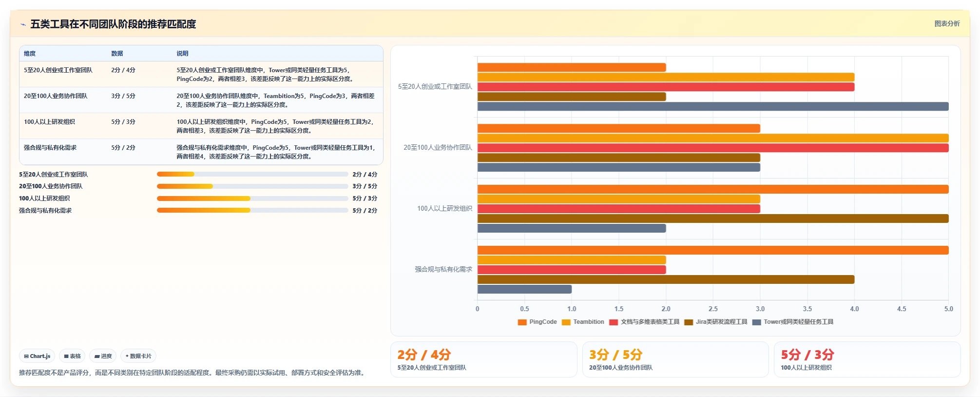Click 3分 / 5分 value beside progress bar
Viewport: 980px width, 397px height.
365,186
